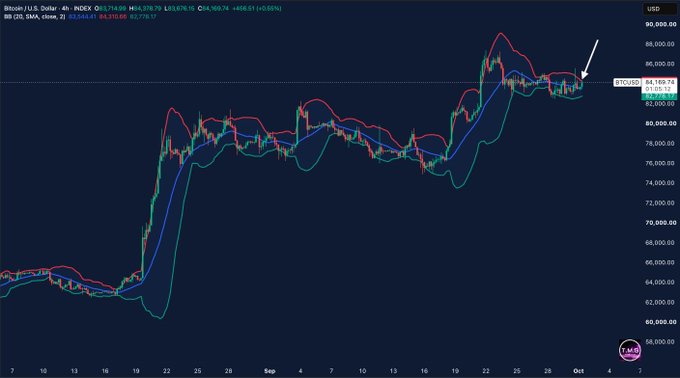Click the Oct label on the time axis
Screen dimensions: 680x378
click(579, 371)
